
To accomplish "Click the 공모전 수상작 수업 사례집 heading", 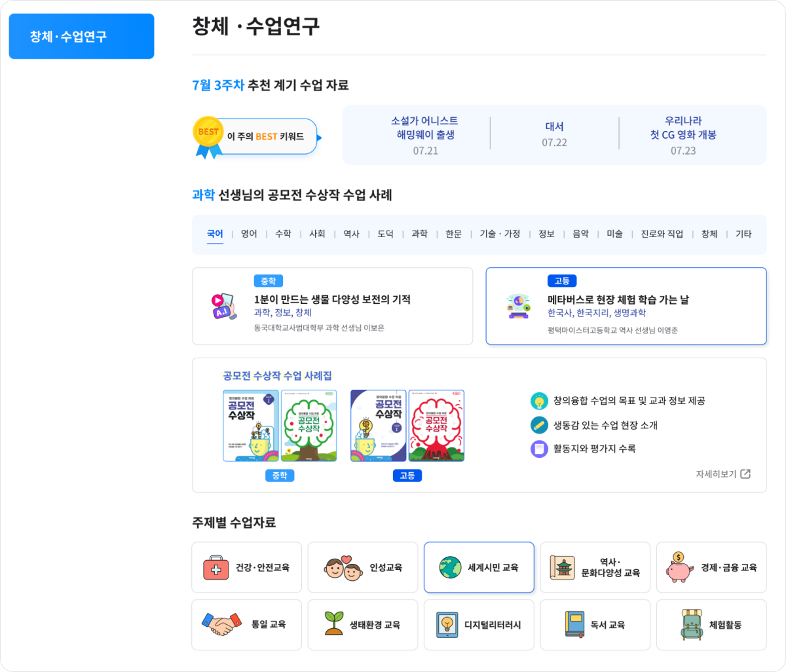I will coord(277,375).
